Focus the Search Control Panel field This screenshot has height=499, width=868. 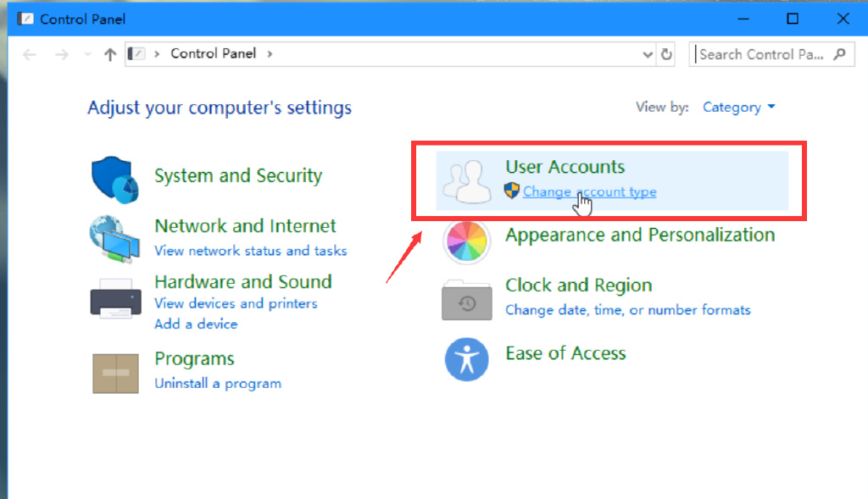point(759,54)
